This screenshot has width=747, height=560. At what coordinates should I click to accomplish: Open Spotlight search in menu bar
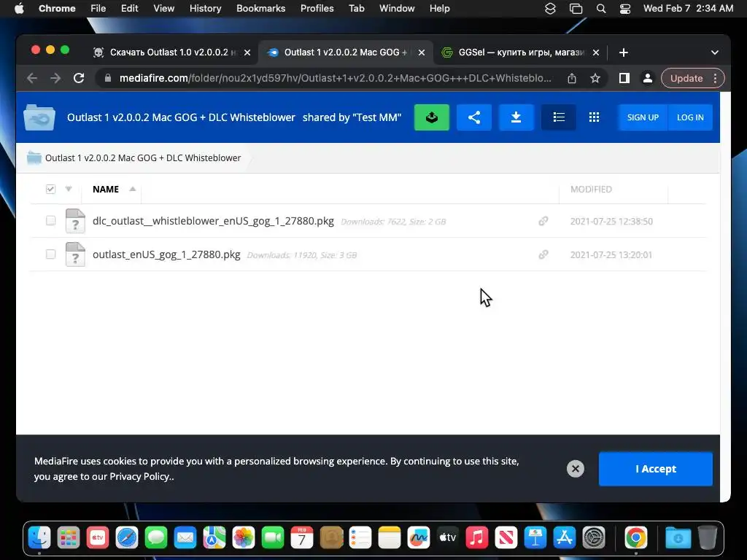[x=601, y=9]
